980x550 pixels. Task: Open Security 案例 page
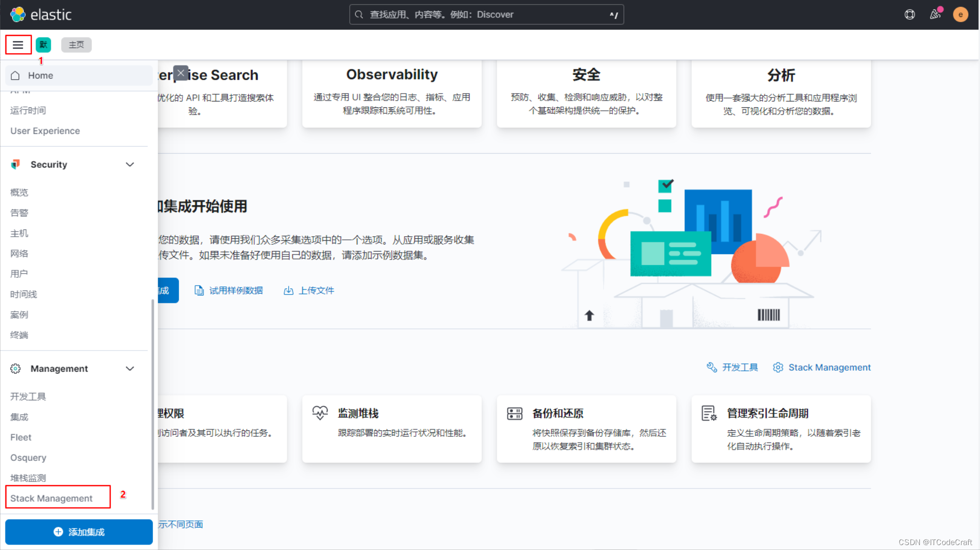point(19,315)
